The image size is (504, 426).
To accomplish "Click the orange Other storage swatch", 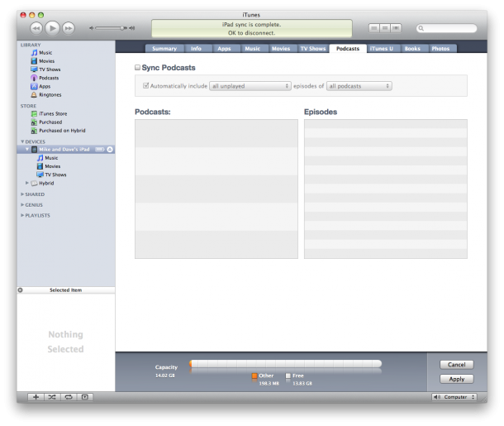I will pyautogui.click(x=254, y=376).
